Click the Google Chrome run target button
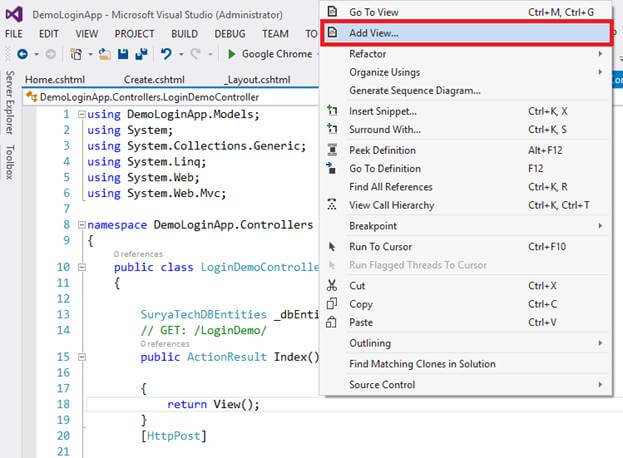The image size is (623, 458). coord(272,54)
